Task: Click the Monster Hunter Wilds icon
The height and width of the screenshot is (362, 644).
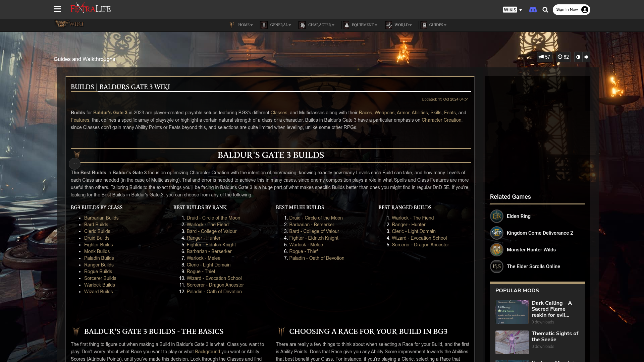Action: coord(496,250)
